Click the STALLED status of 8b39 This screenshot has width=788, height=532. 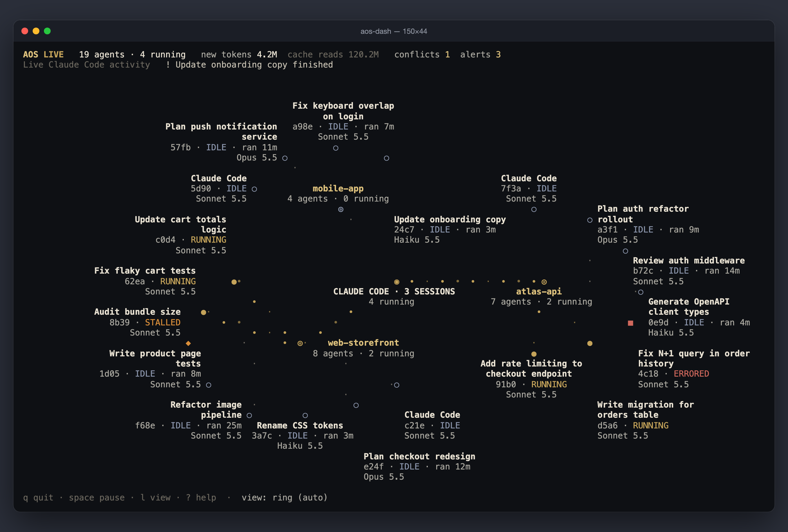coord(162,322)
